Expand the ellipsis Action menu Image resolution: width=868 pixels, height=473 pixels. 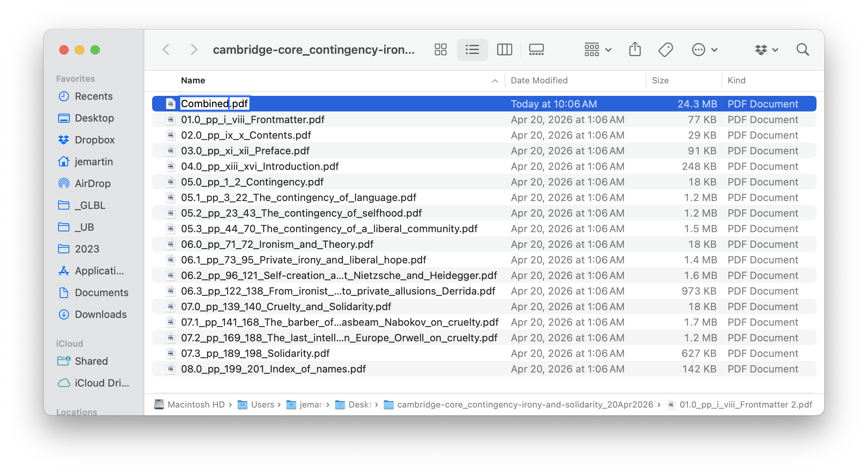[704, 49]
